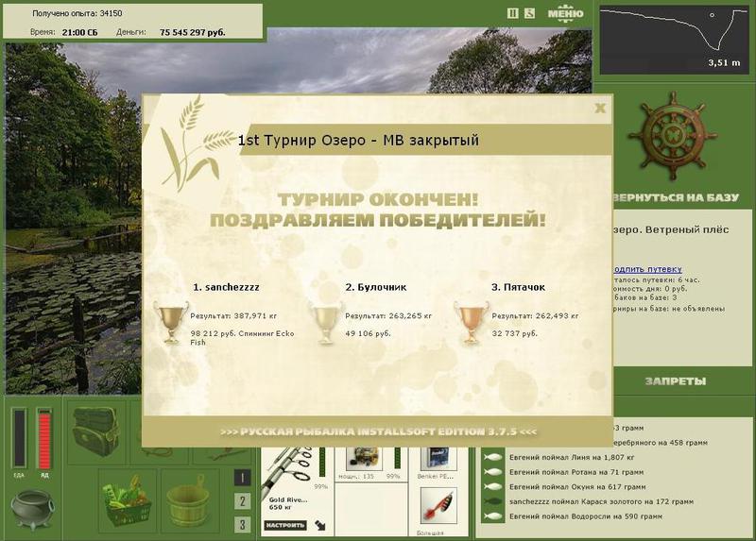756x541 pixels.
Task: Click the Gold River rod thumbnail
Action: coord(289,472)
